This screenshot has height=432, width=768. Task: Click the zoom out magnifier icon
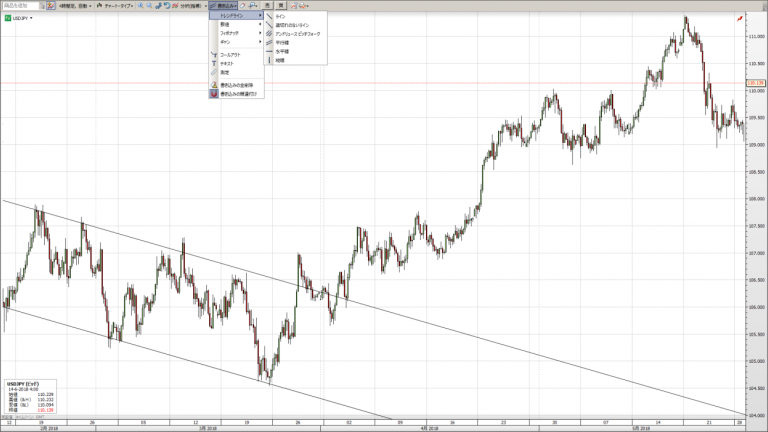[149, 6]
